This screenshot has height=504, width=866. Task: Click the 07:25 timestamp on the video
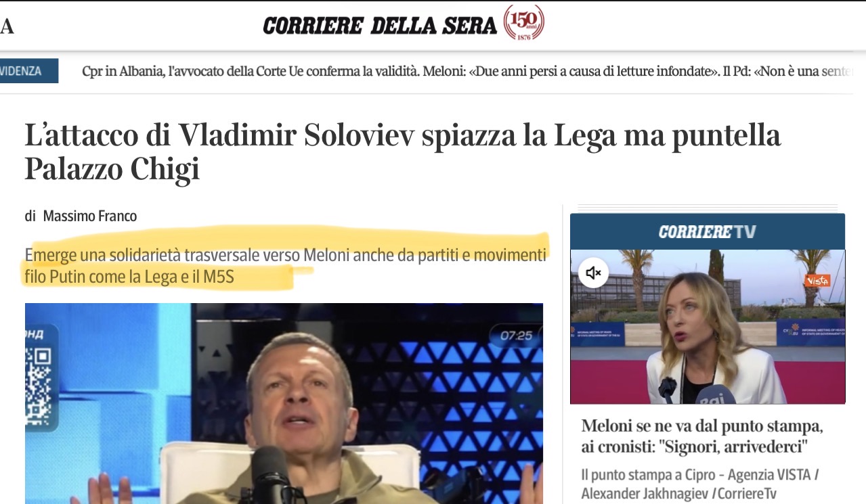516,335
